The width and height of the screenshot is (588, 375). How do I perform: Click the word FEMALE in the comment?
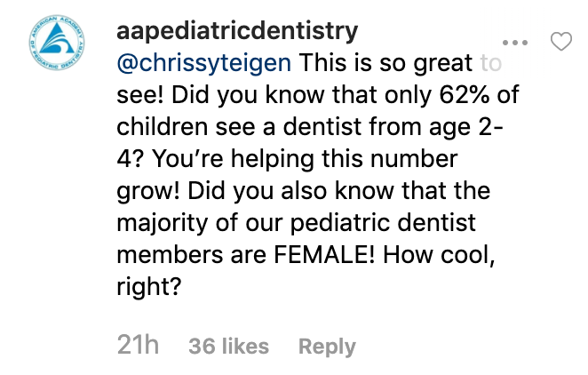click(x=324, y=255)
